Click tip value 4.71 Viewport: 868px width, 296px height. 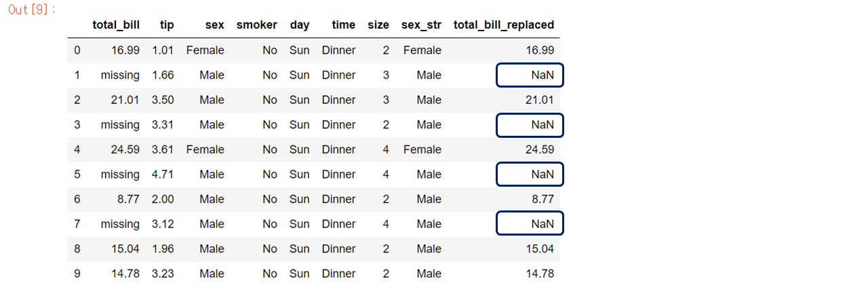(x=163, y=174)
